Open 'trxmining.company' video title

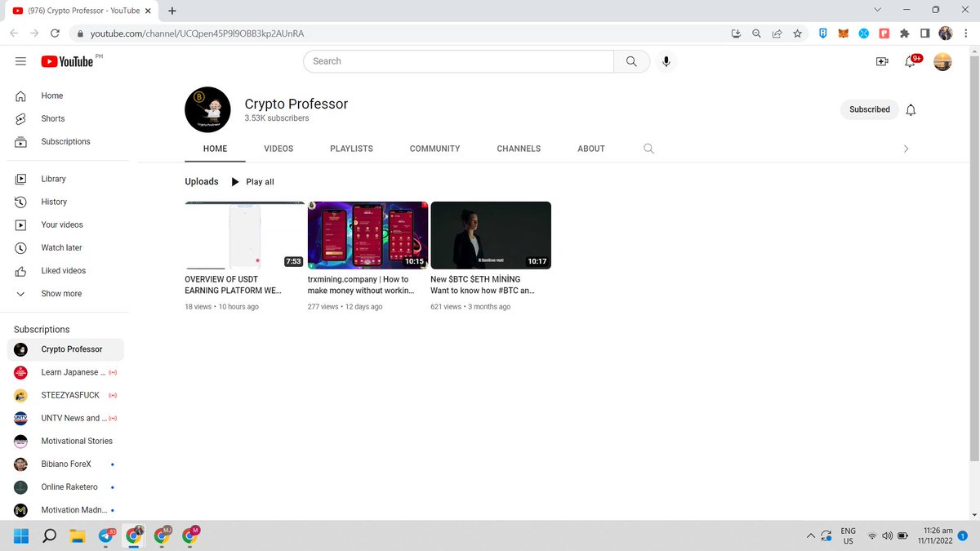[361, 285]
